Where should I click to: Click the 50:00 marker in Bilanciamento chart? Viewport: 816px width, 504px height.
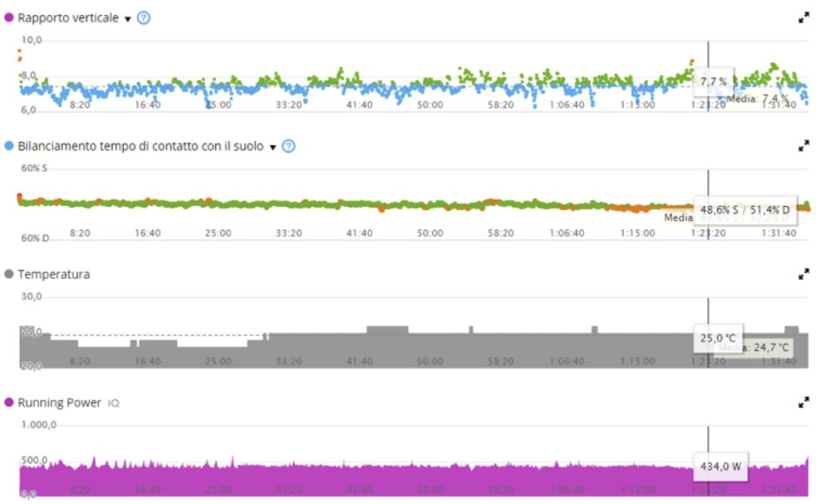(x=430, y=233)
